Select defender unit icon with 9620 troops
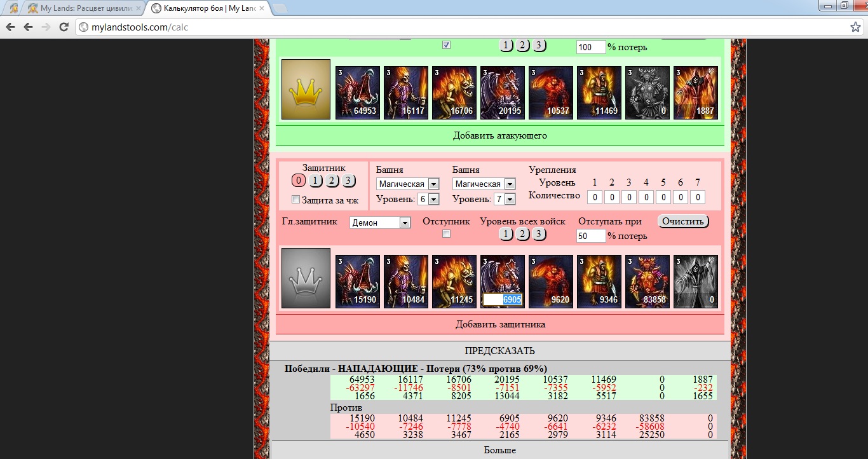868x459 pixels. click(x=551, y=282)
